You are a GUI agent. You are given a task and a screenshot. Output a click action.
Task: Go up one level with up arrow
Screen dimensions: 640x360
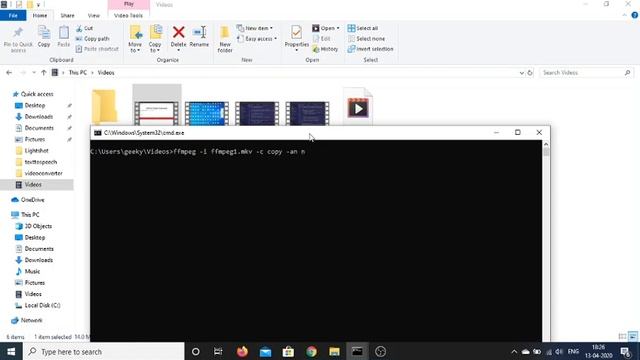(x=44, y=72)
